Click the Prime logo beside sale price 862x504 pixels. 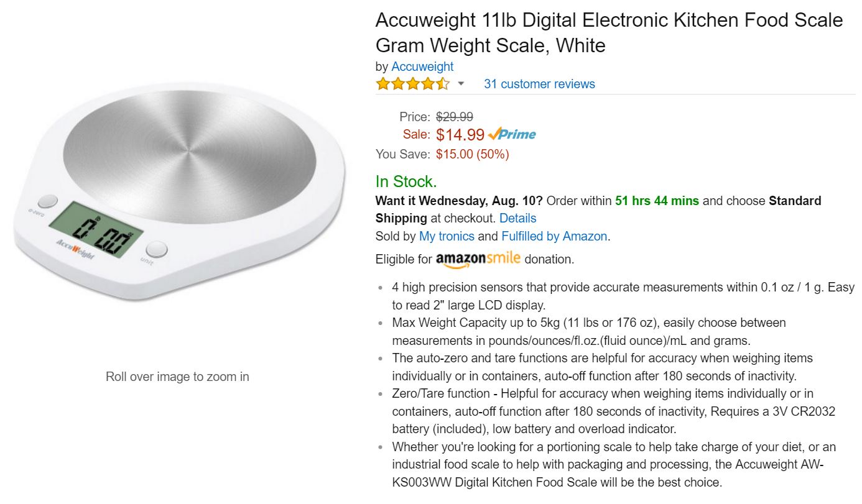point(512,134)
